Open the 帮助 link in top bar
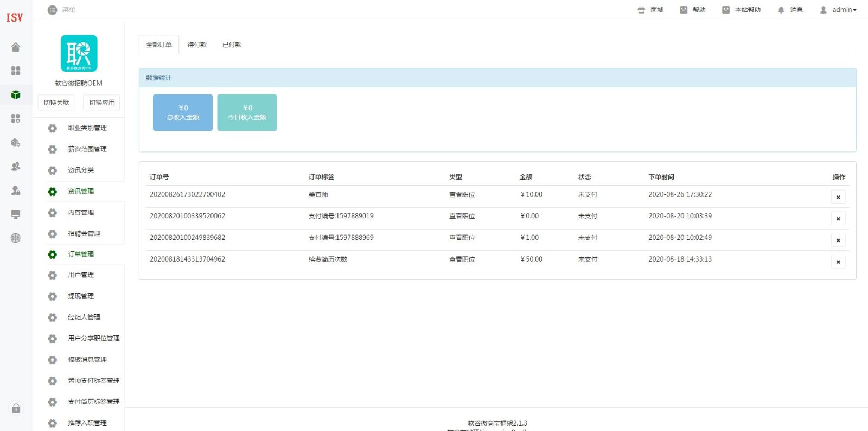Screen dimensions: 868x431 point(693,10)
